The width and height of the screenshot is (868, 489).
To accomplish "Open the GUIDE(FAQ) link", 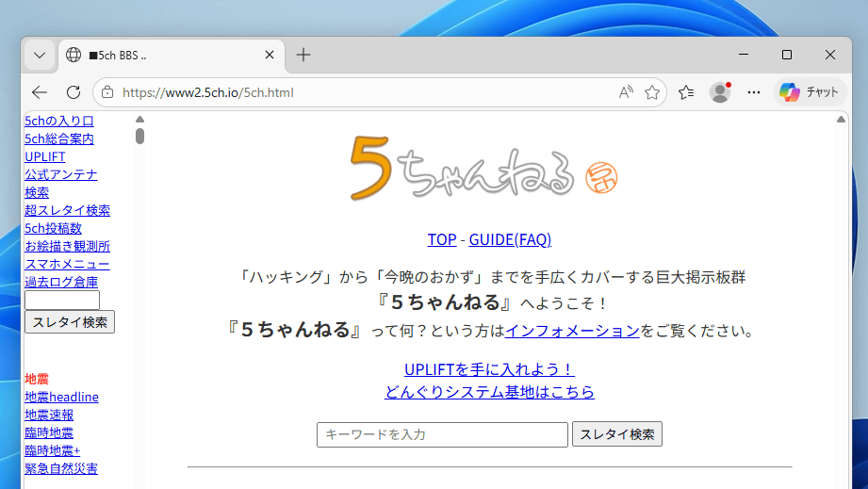I will tap(510, 239).
